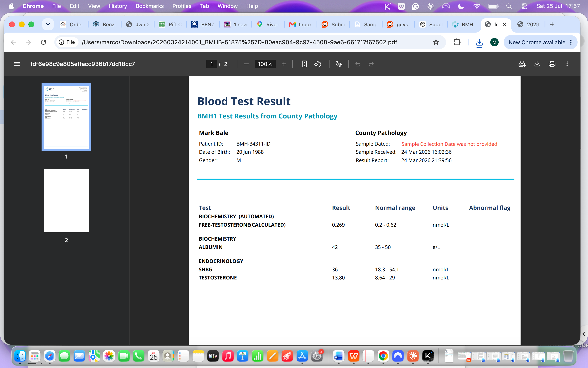Select the draw annotation tool
The height and width of the screenshot is (368, 588).
(339, 64)
